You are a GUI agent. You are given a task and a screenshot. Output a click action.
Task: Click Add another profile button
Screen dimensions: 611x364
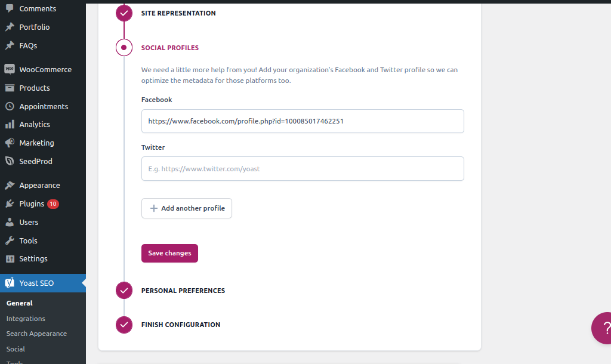pyautogui.click(x=187, y=208)
